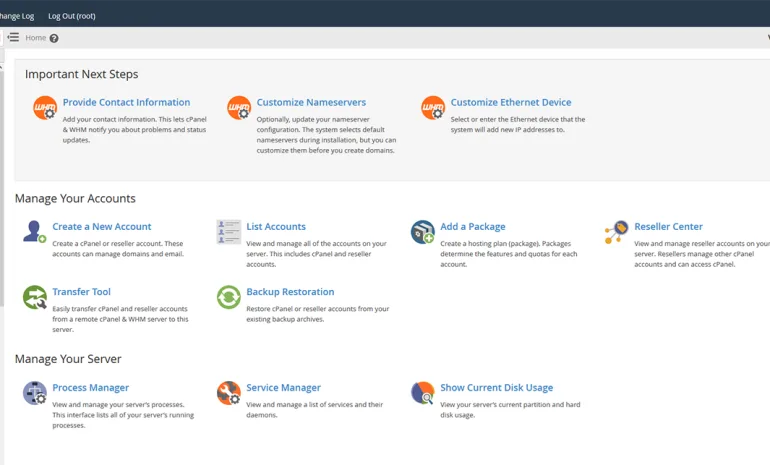
Task: Click the List Accounts icon
Action: [229, 232]
